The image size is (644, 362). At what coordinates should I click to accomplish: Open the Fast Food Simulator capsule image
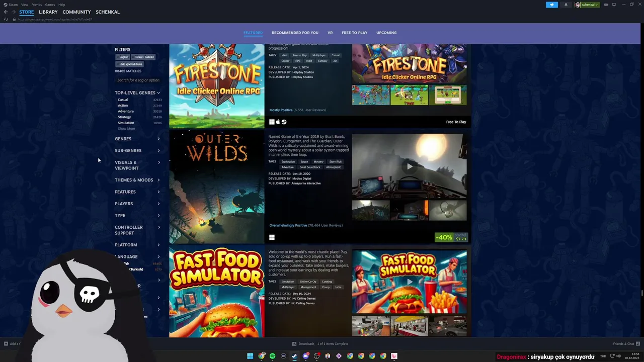pos(216,292)
